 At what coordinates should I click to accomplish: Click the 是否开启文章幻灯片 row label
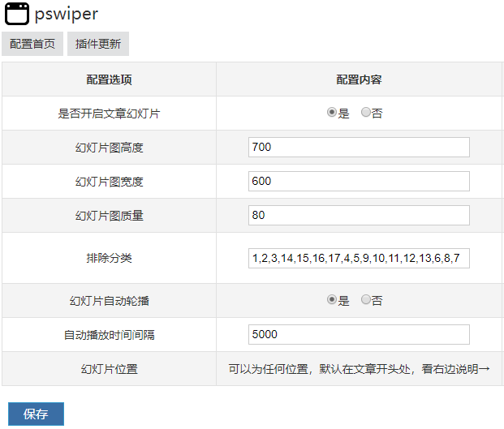110,114
